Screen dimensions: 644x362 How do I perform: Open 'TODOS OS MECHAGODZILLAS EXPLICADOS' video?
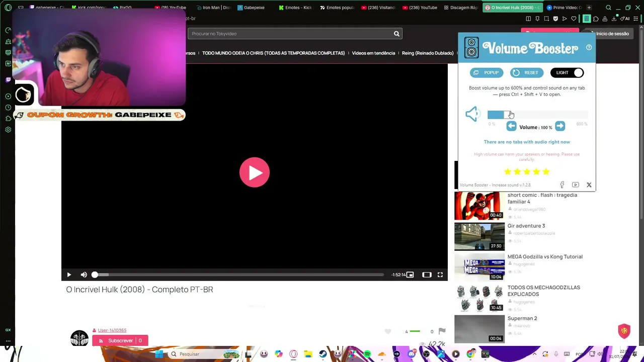tap(544, 291)
